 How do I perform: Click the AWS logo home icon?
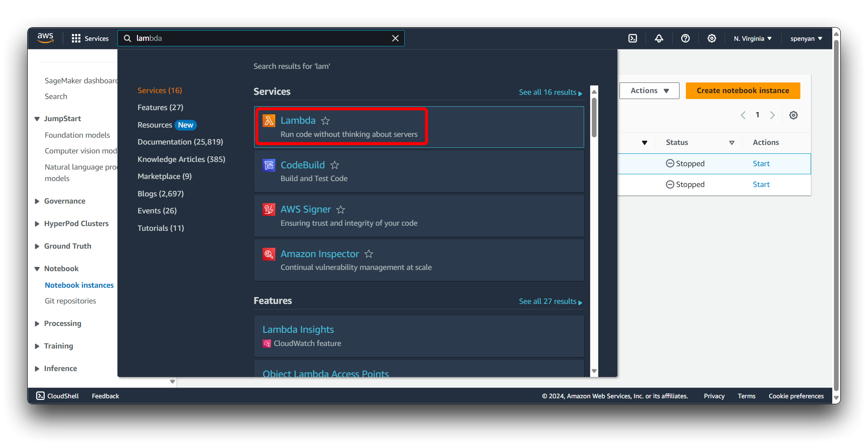(46, 38)
